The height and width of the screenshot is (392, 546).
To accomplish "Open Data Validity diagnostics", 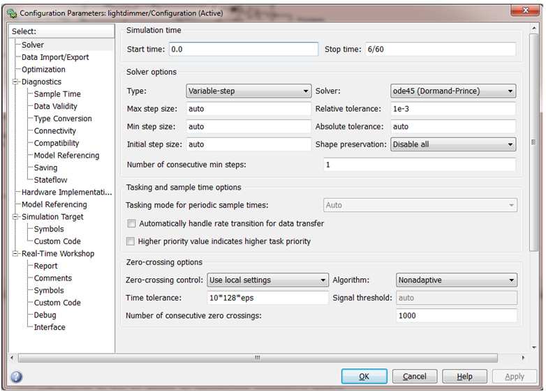I will [x=55, y=107].
